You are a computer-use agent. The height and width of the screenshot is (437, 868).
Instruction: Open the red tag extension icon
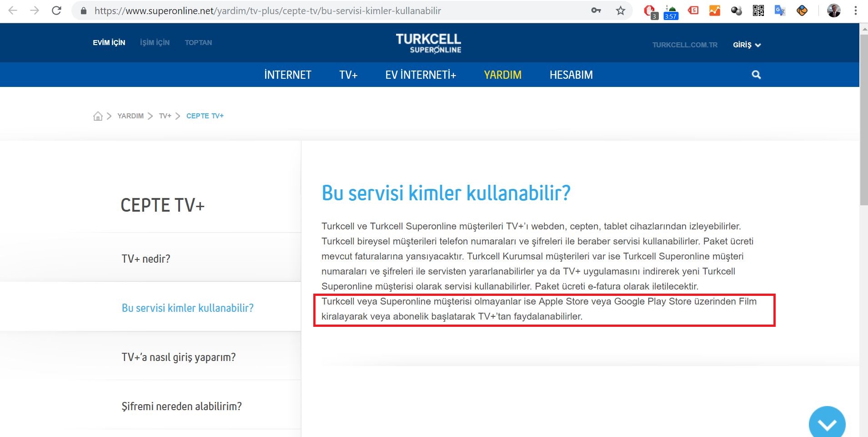(x=693, y=10)
